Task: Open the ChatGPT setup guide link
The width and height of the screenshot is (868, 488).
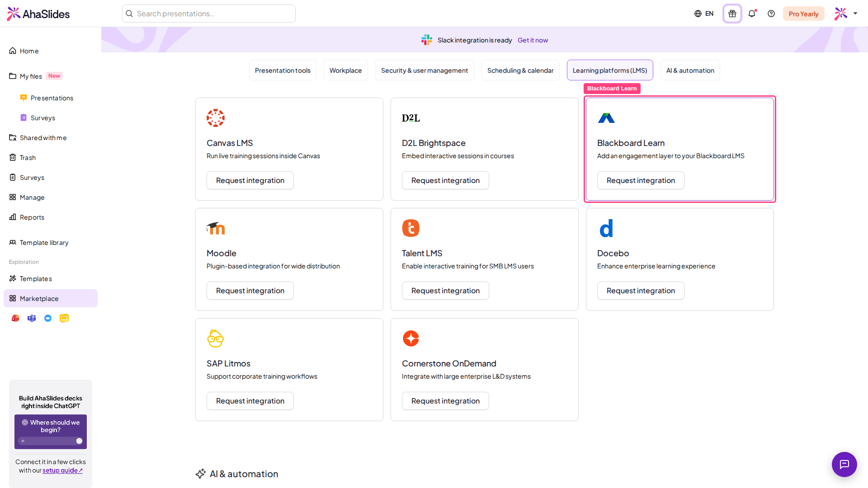Action: tap(62, 470)
